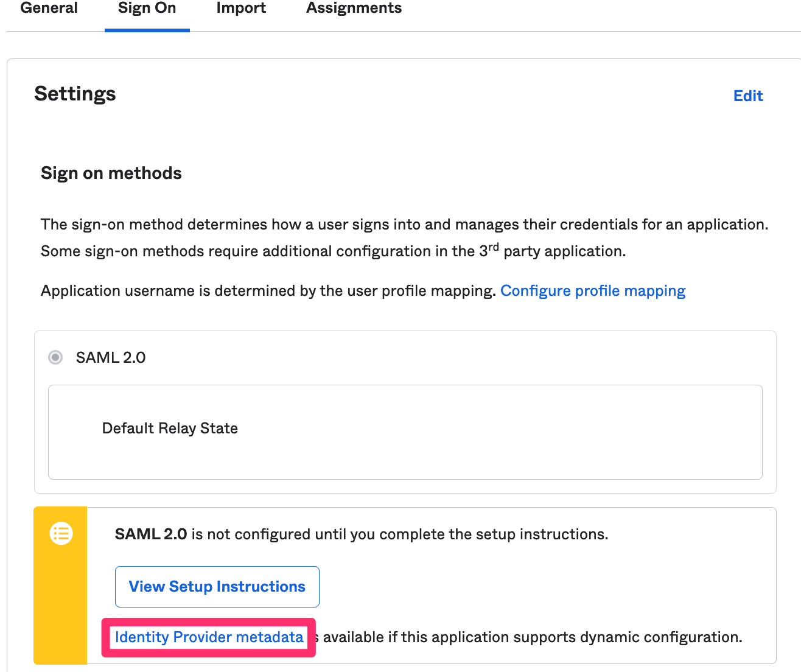The height and width of the screenshot is (672, 801).
Task: Select the SAML 2.0 radio button
Action: [55, 357]
